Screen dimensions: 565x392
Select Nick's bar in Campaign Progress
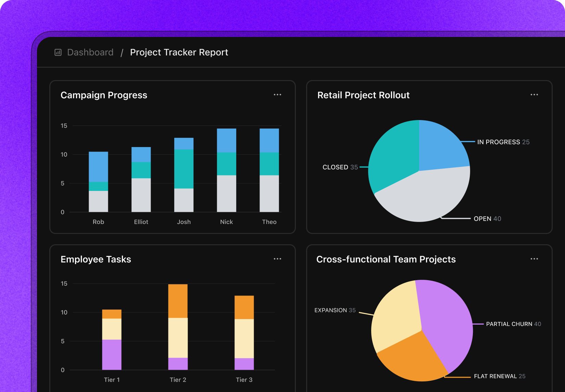click(227, 170)
